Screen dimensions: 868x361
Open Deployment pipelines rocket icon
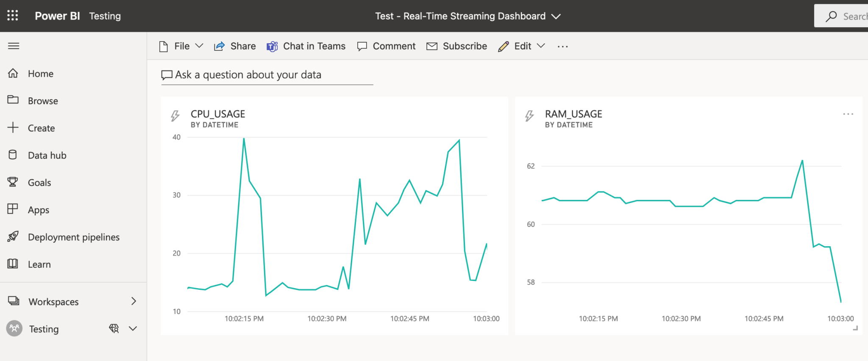(x=13, y=236)
